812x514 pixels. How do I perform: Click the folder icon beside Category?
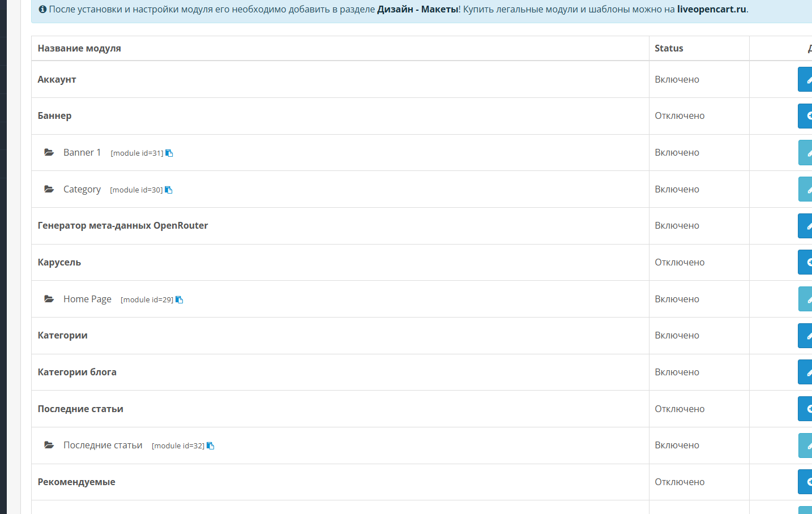tap(49, 189)
